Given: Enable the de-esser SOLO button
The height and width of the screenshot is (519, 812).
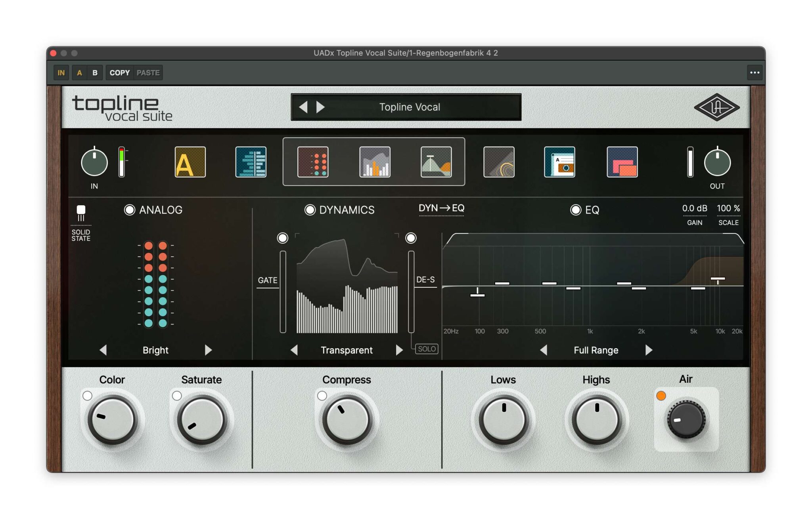Looking at the screenshot, I should click(x=427, y=349).
